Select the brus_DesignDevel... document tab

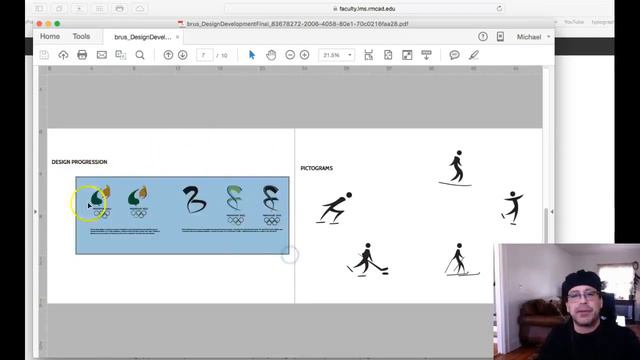(x=143, y=37)
